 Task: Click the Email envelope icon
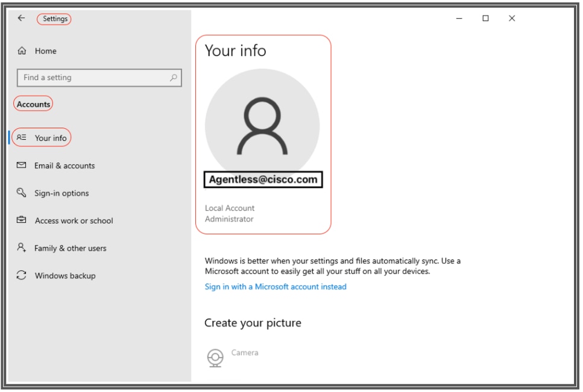[22, 165]
